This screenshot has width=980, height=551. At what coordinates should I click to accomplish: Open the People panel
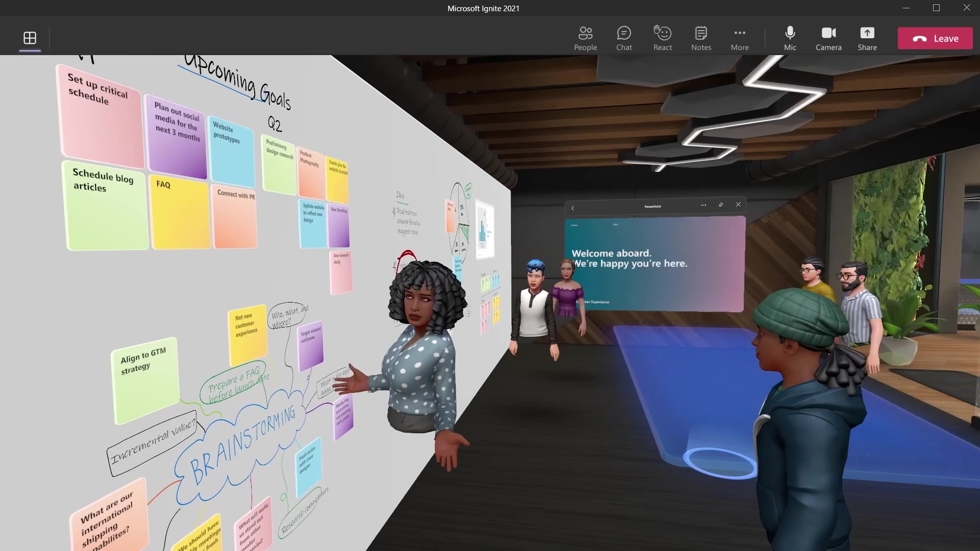click(x=585, y=38)
